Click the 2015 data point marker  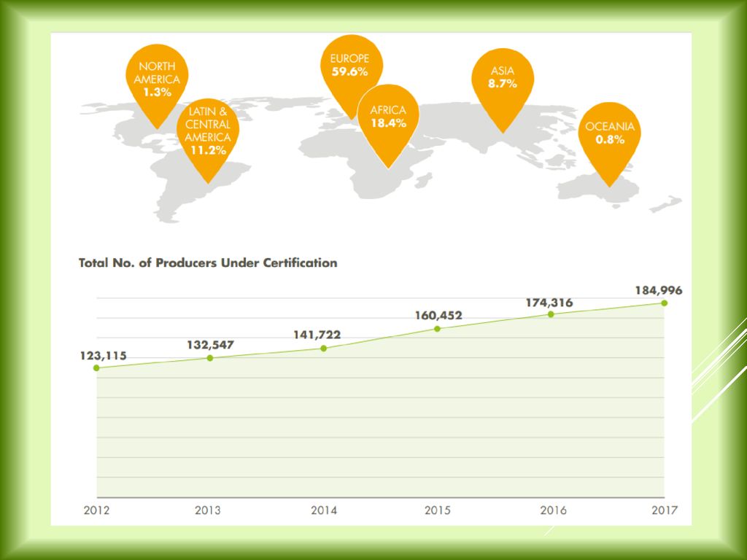pyautogui.click(x=438, y=329)
